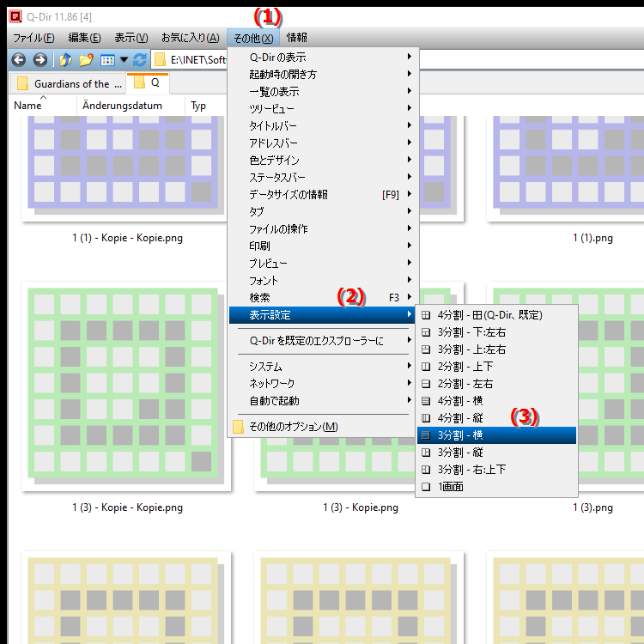Click address field E:\INET\Soft
644x644 pixels.
point(198,60)
